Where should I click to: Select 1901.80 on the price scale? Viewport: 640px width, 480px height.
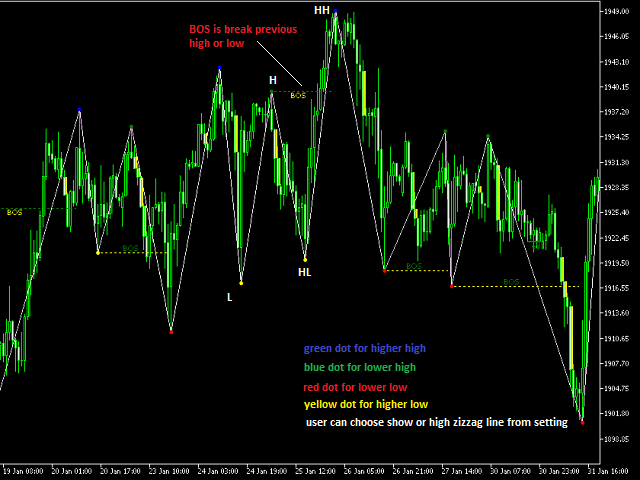(x=617, y=413)
